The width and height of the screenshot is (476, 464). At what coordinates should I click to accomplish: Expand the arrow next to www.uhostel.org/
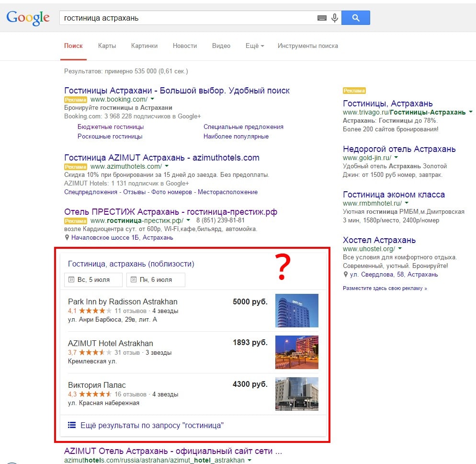point(400,249)
